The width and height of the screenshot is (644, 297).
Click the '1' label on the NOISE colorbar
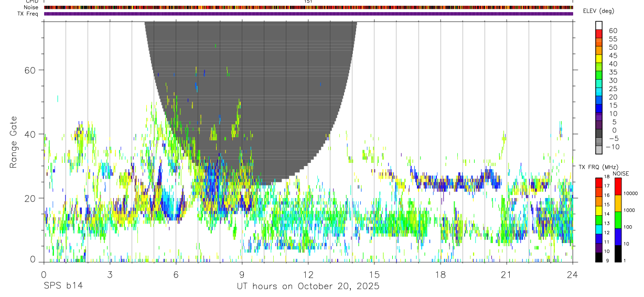pos(625,260)
